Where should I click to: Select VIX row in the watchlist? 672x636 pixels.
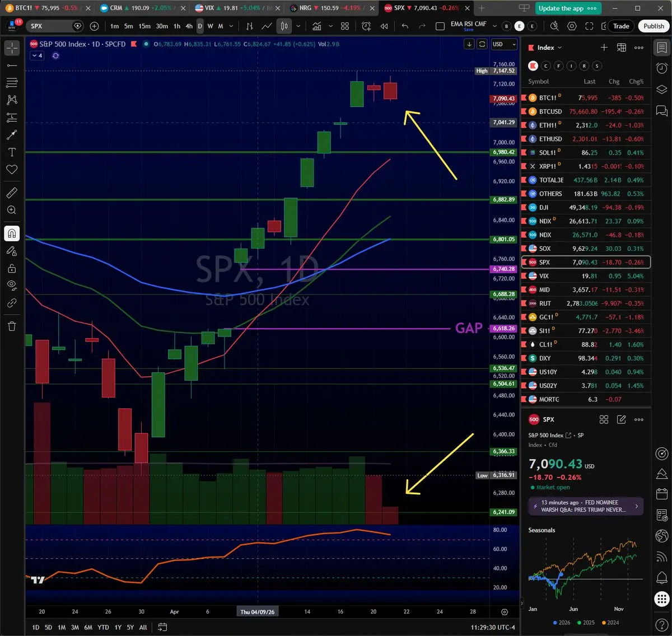click(586, 276)
